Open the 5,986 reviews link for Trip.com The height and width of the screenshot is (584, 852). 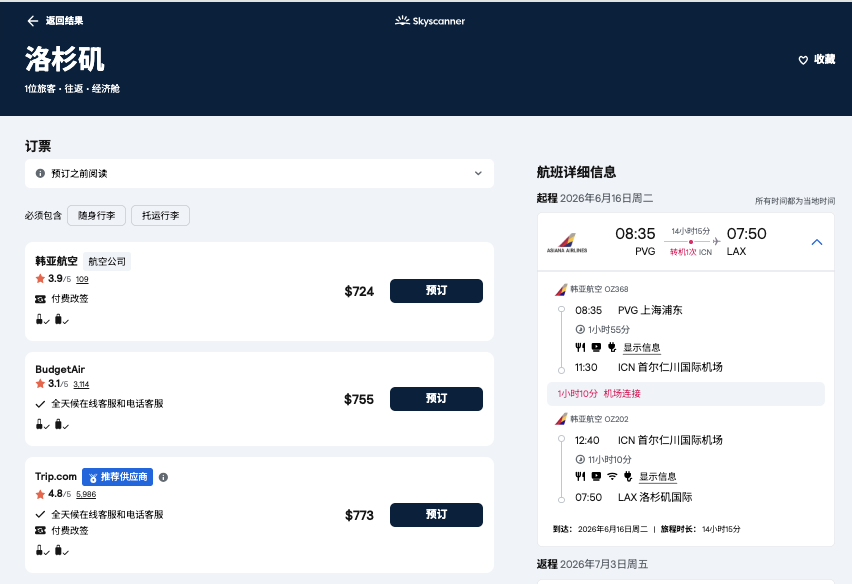[86, 495]
